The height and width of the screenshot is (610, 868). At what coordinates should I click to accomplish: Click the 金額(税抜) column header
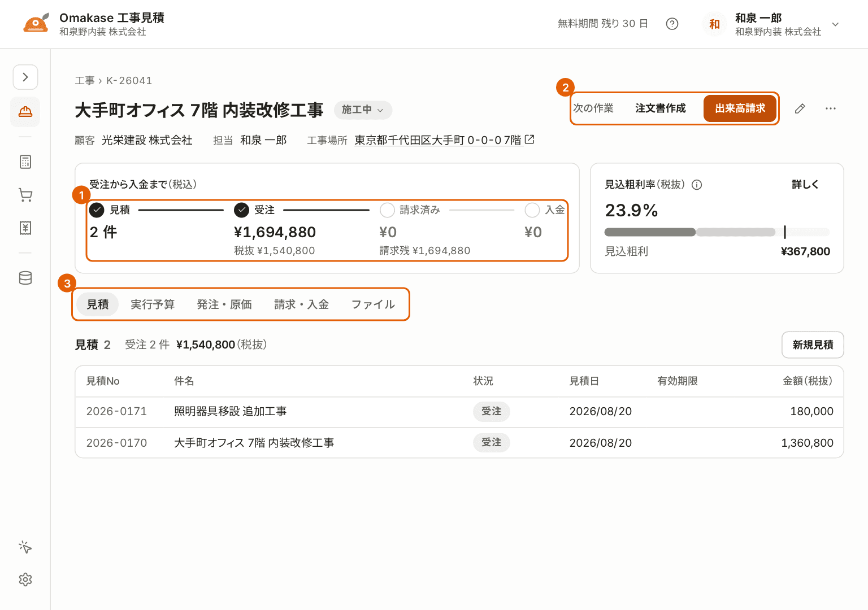click(x=808, y=381)
